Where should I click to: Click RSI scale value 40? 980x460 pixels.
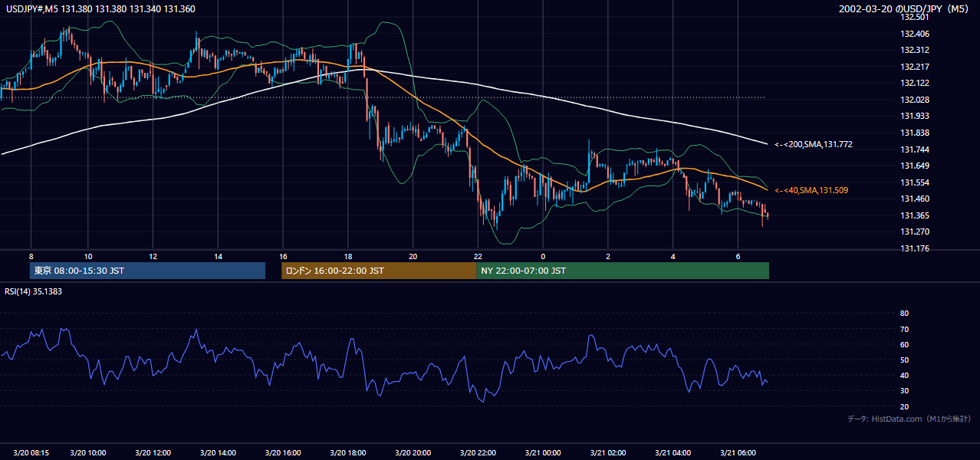coord(904,376)
